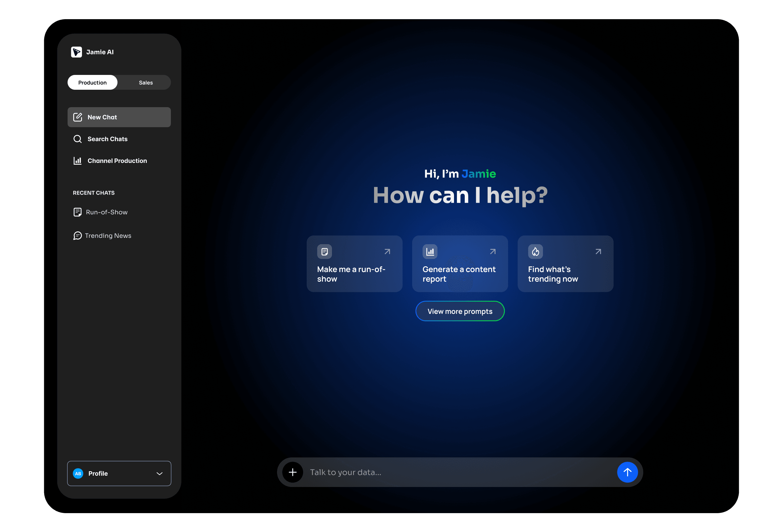Open the run-of-show card via its arrow
Image resolution: width=783 pixels, height=532 pixels.
(387, 251)
